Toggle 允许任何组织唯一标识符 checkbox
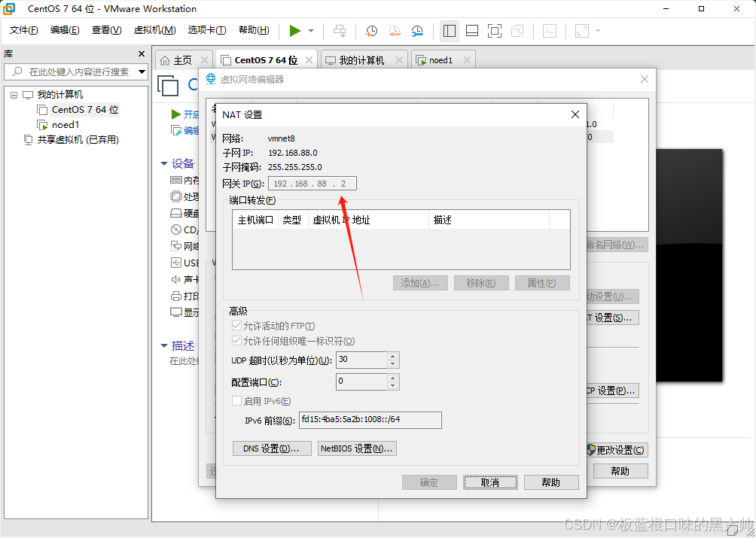Image resolution: width=756 pixels, height=538 pixels. point(236,341)
